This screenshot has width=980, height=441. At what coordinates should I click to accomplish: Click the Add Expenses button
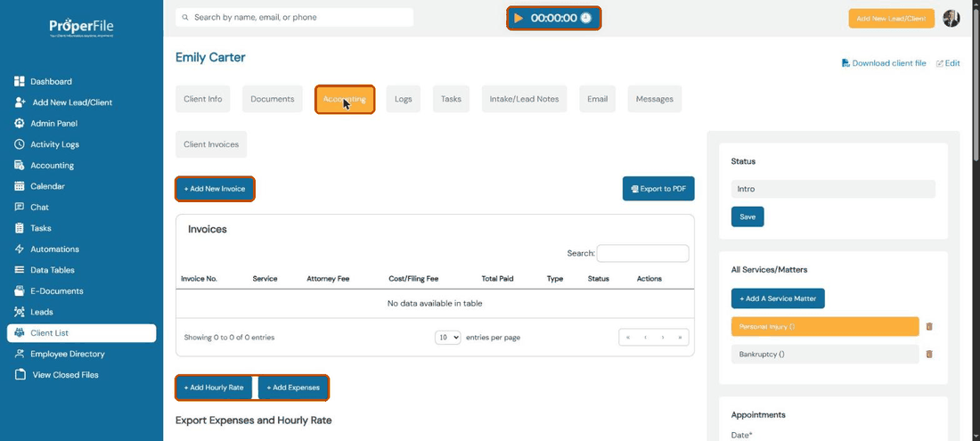[293, 388]
